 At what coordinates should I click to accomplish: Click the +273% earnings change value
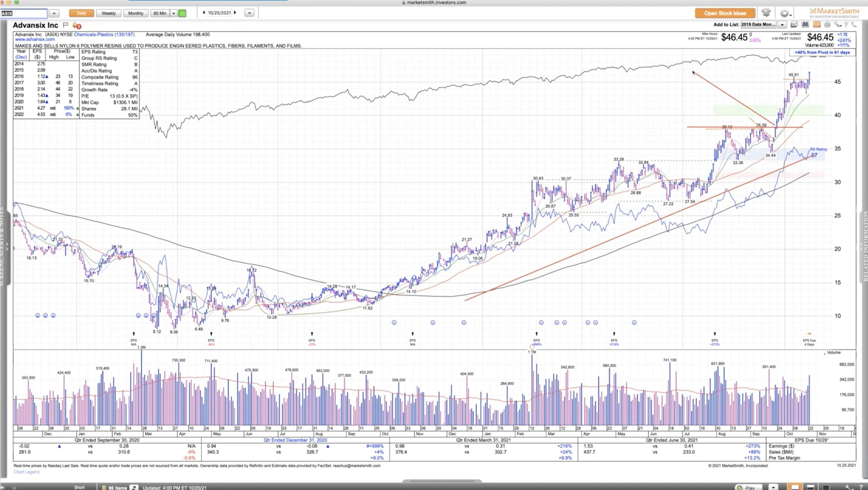(x=753, y=446)
